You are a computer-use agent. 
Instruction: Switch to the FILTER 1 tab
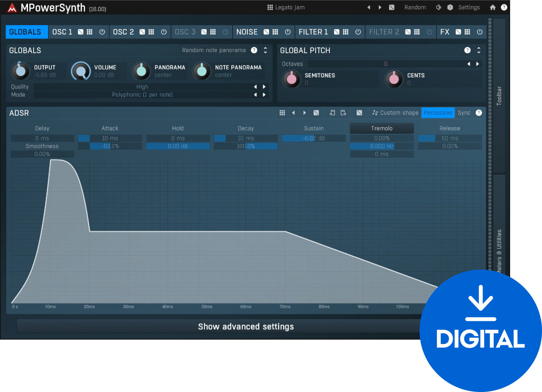313,32
